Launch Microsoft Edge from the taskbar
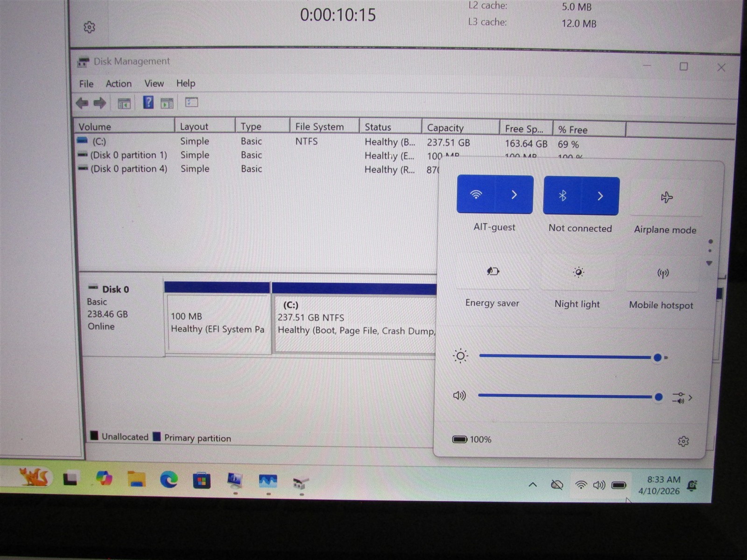This screenshot has height=560, width=747. point(169,479)
